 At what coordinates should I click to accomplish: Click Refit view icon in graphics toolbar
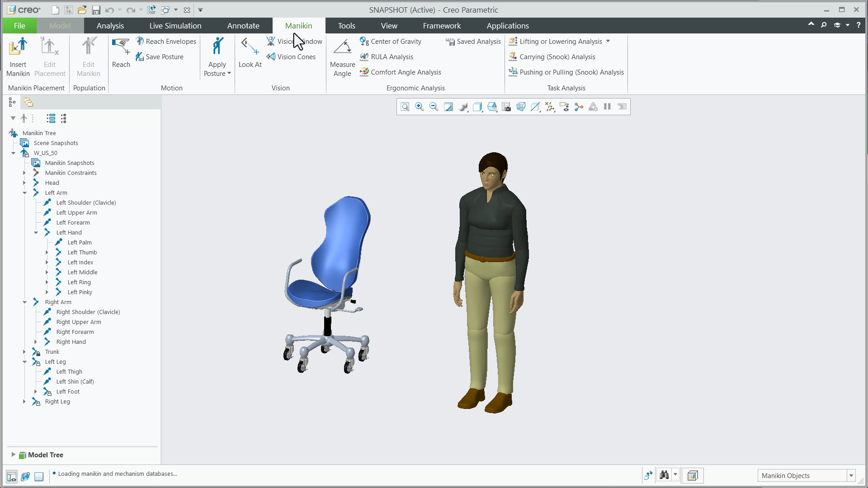[405, 107]
